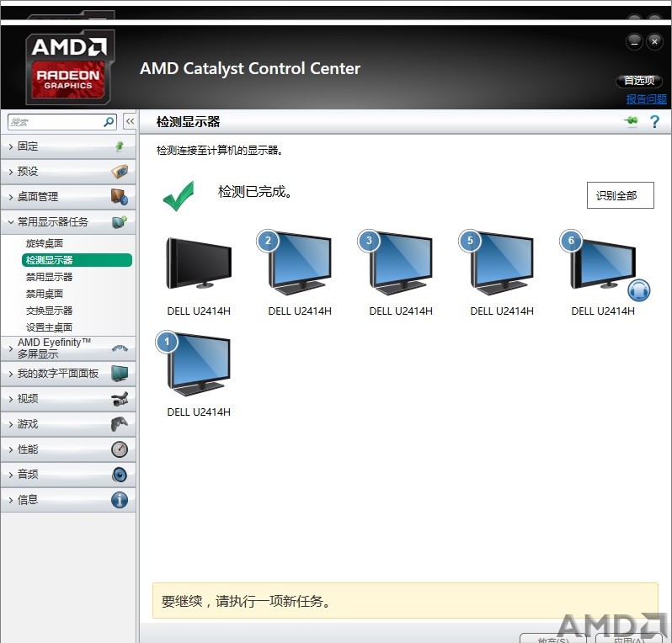672x643 pixels.
Task: Close the Catalyst Control Center window
Action: point(654,42)
